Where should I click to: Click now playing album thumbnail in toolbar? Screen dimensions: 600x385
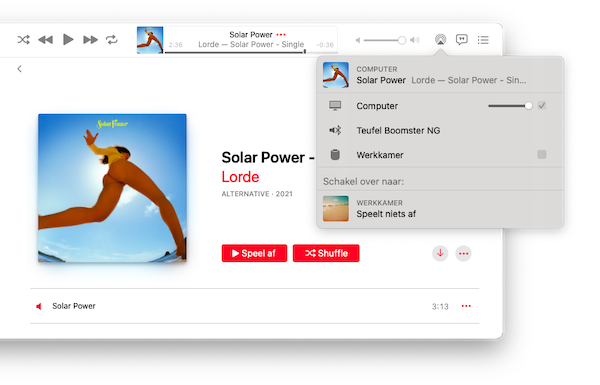150,40
